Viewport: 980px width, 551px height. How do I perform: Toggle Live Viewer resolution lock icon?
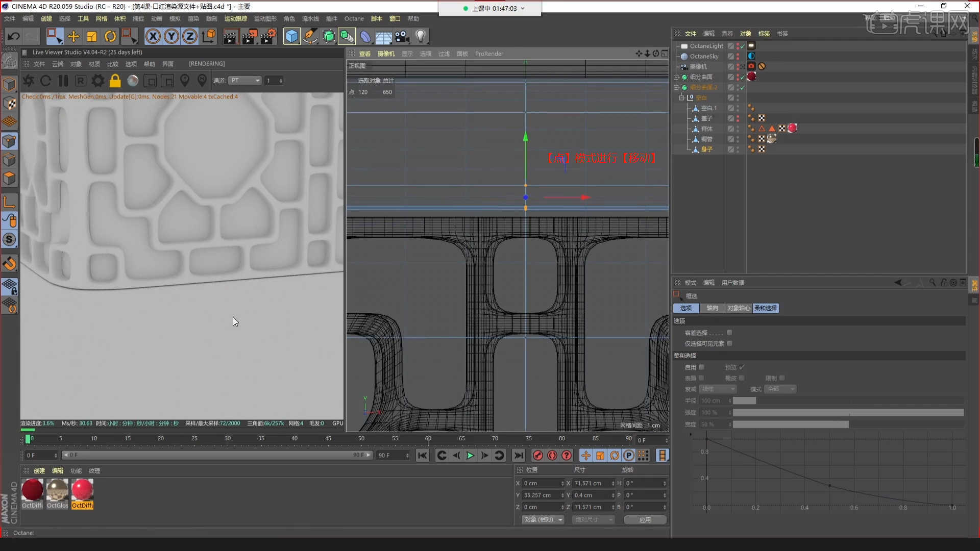[115, 81]
